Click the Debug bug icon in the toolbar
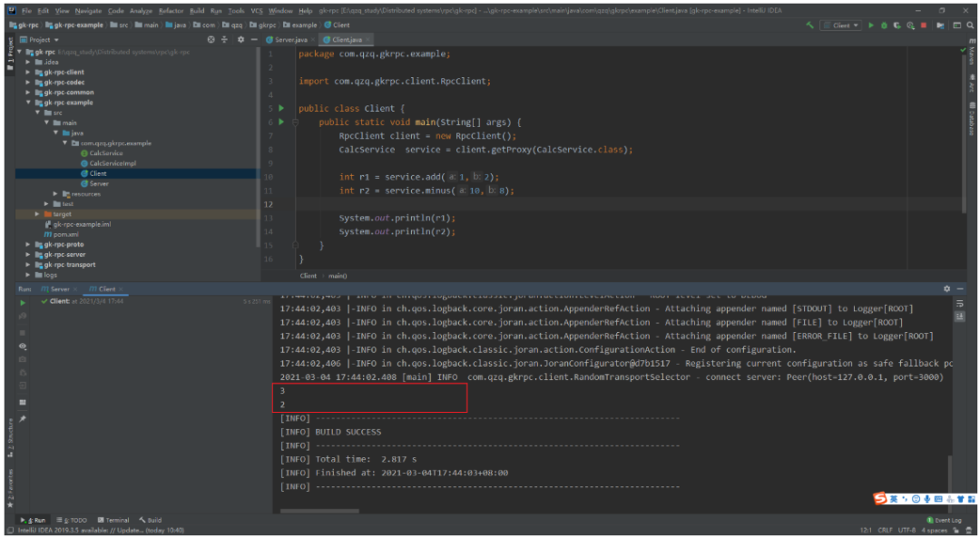This screenshot has width=980, height=538. click(884, 25)
